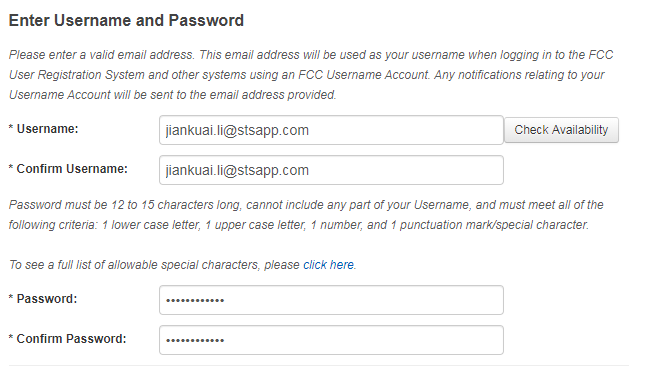The width and height of the screenshot is (662, 366).
Task: Click the '* Confirm Password:' label
Action: click(68, 339)
